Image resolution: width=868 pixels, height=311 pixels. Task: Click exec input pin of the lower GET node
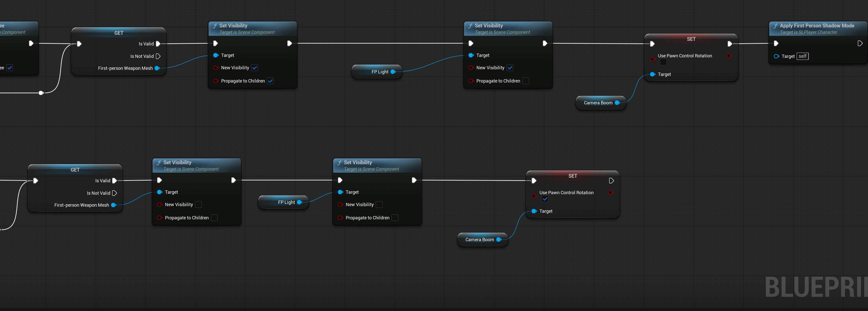point(36,181)
